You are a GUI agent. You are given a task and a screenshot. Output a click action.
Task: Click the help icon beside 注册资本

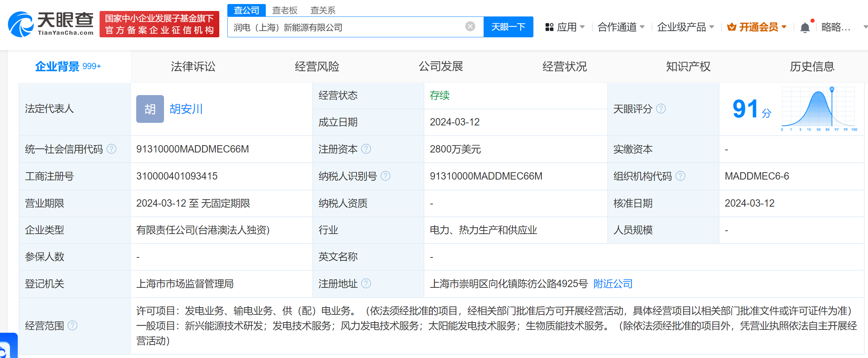click(366, 149)
